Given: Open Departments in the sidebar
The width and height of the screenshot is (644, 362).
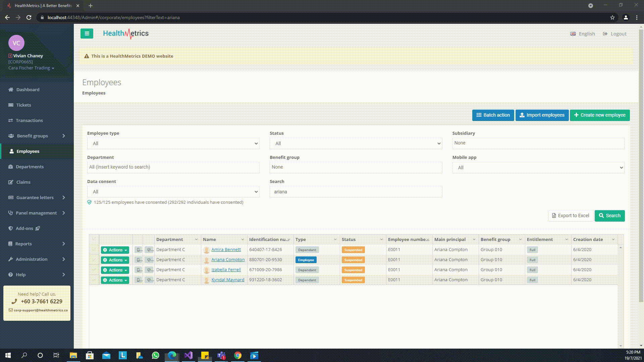Looking at the screenshot, I should [30, 167].
